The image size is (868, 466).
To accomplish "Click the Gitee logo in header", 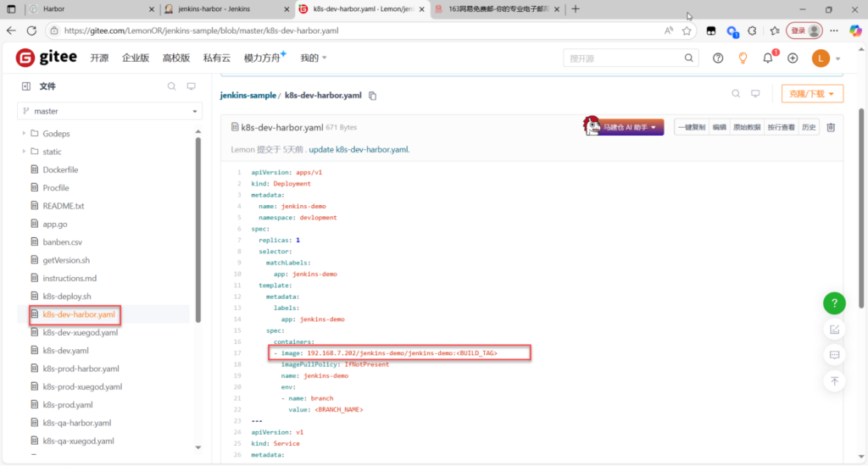I will pyautogui.click(x=47, y=58).
